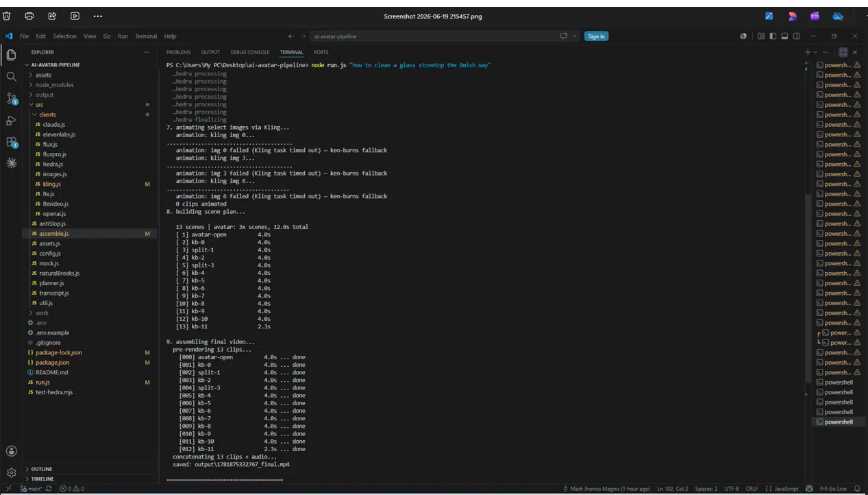Open the chat dropdown arrow in title bar
The width and height of the screenshot is (868, 495).
pyautogui.click(x=575, y=36)
